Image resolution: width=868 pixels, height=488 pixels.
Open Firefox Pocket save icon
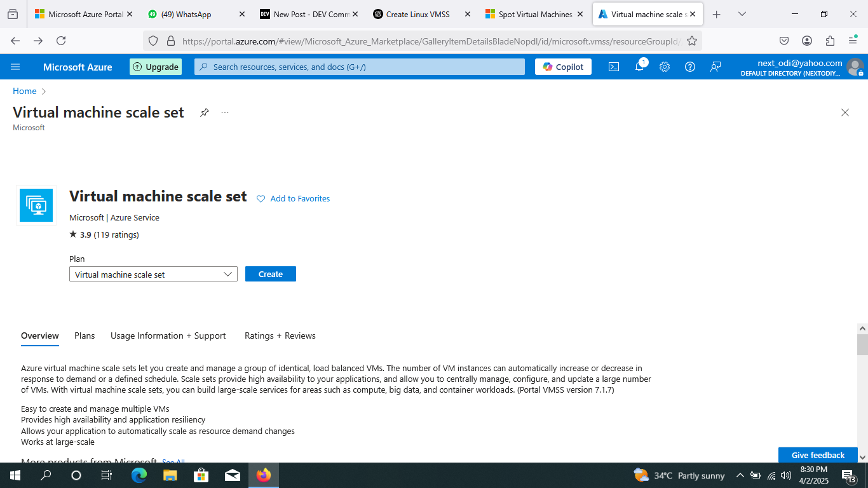coord(784,41)
